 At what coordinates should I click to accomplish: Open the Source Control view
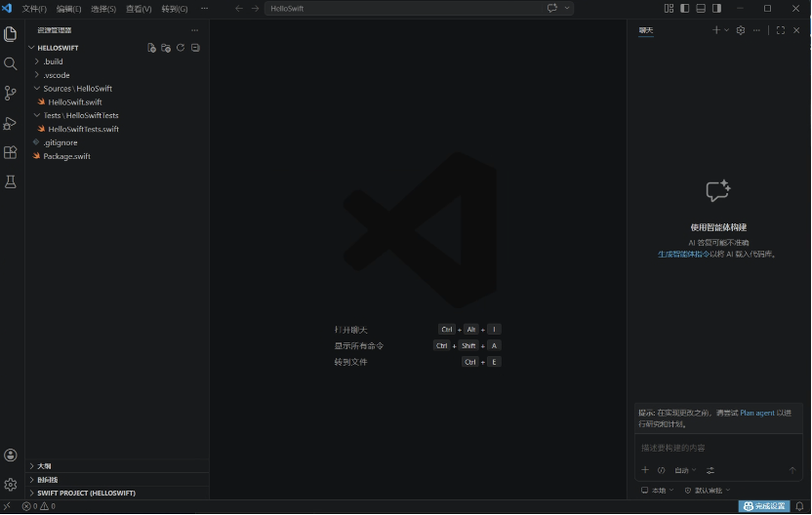pos(11,94)
